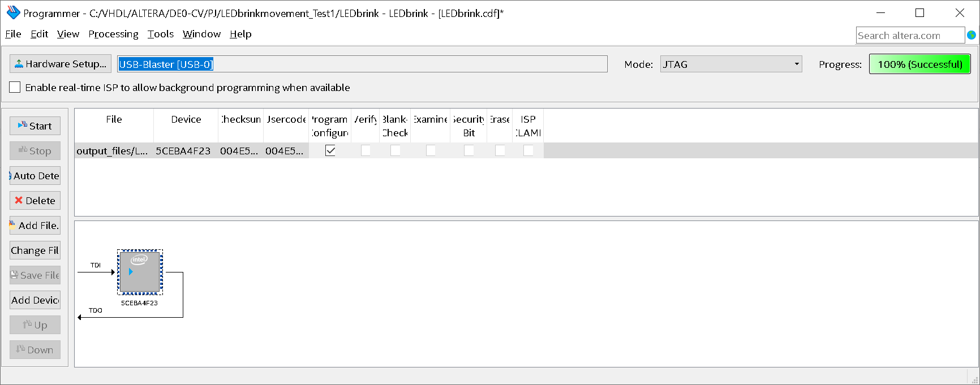Click the Start programming button
The image size is (980, 385).
35,126
